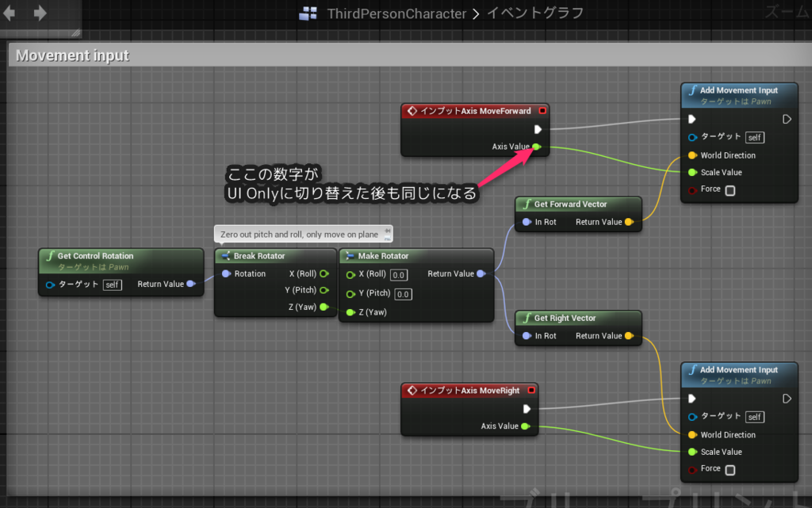The image size is (812, 508).
Task: Click the X (Roll) 0.0 field on Make Rotator
Action: click(x=400, y=275)
